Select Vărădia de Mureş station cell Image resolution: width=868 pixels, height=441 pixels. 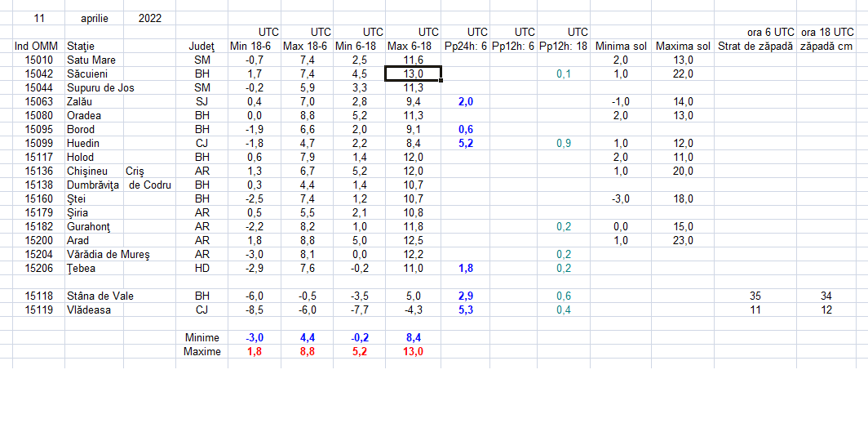[x=108, y=254]
